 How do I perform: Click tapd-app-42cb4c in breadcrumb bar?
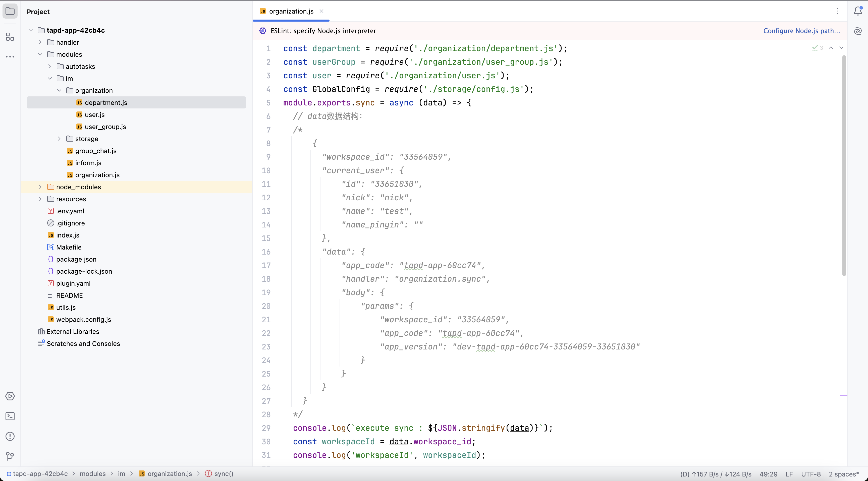[40, 473]
